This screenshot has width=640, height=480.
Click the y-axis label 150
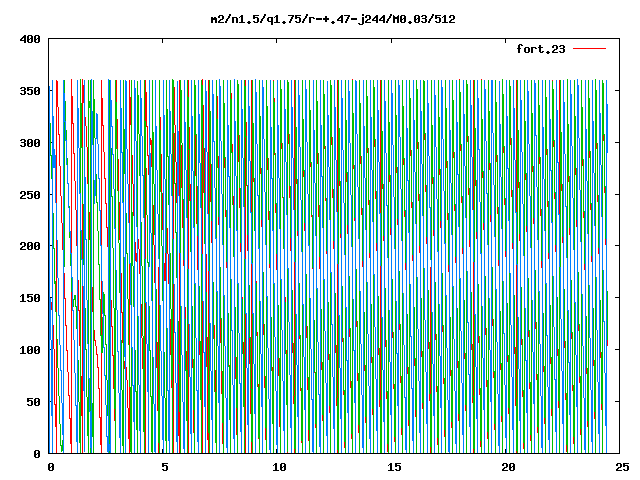[x=30, y=298]
